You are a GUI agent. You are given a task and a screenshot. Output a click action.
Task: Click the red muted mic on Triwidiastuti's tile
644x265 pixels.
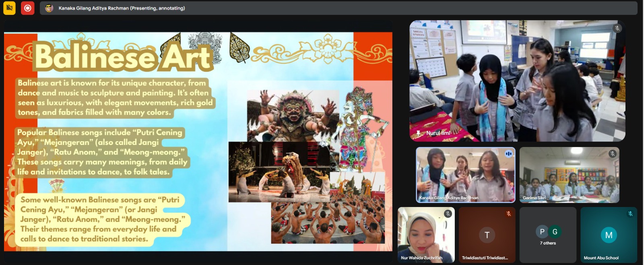[508, 214]
